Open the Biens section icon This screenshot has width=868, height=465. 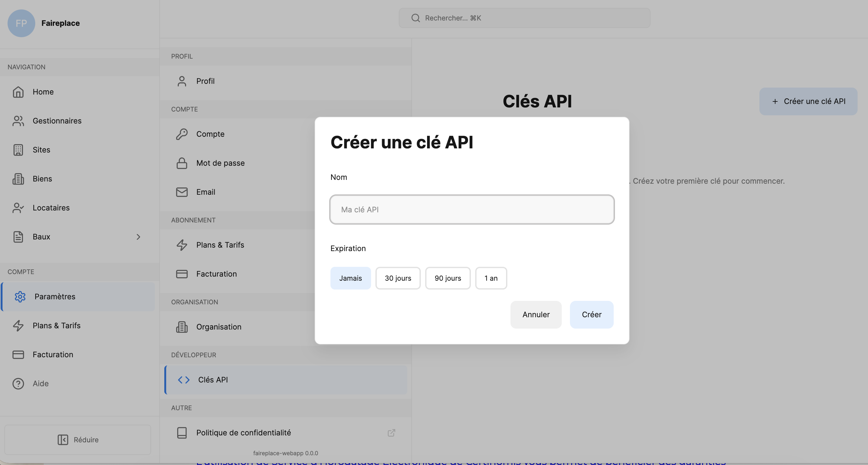[x=18, y=179]
